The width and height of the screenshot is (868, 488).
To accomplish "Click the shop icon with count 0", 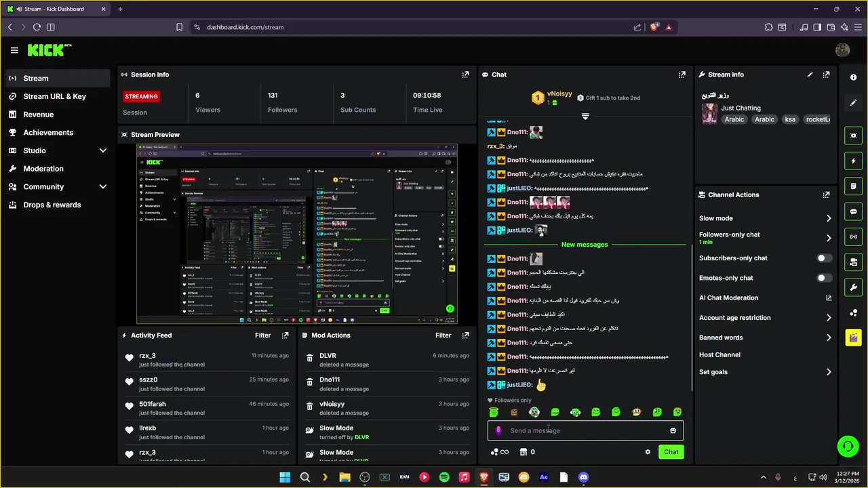I will click(528, 452).
